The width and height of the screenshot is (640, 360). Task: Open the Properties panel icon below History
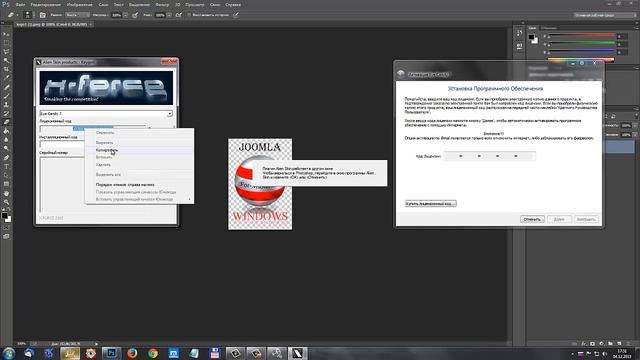519,47
